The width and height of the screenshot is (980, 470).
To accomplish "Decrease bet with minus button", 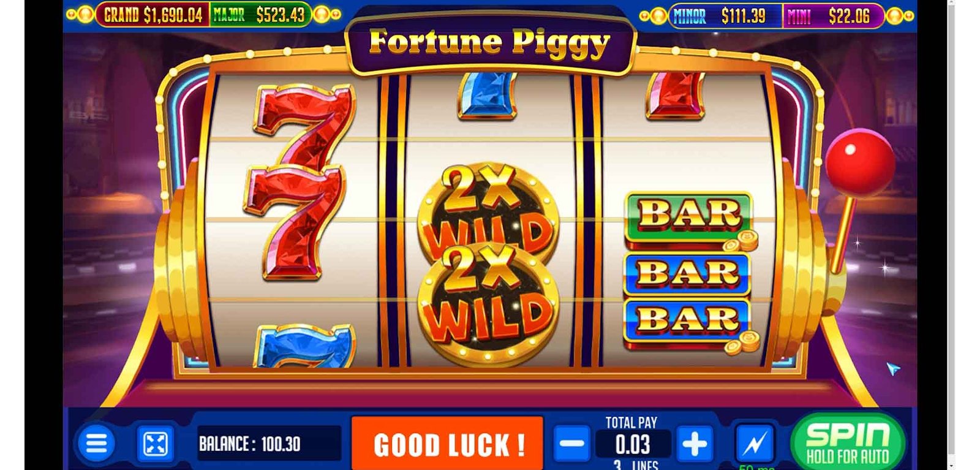I will click(572, 444).
